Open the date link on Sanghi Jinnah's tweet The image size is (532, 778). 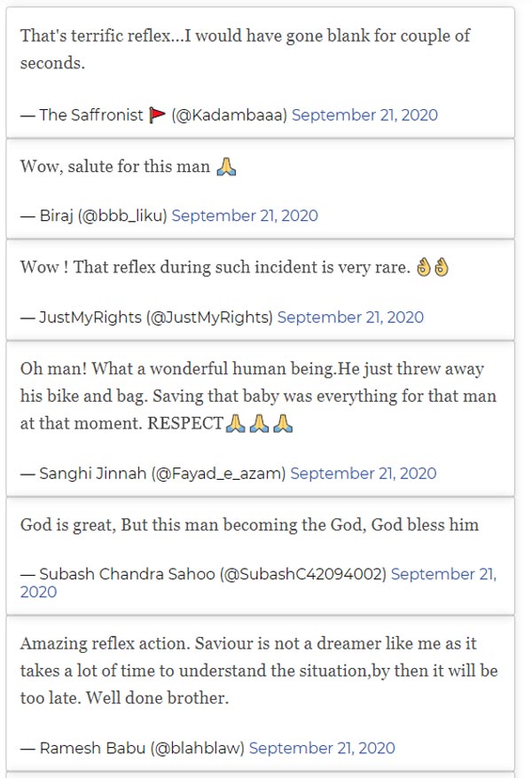pos(364,474)
